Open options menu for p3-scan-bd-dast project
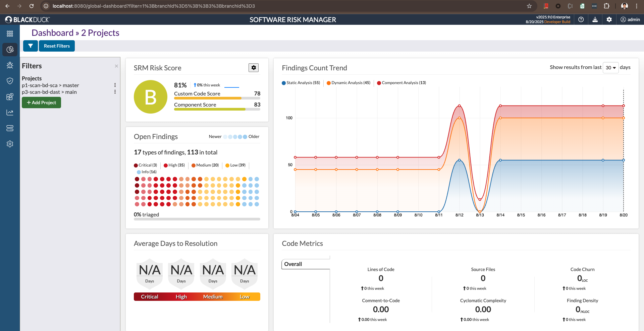This screenshot has width=644, height=331. pyautogui.click(x=115, y=92)
